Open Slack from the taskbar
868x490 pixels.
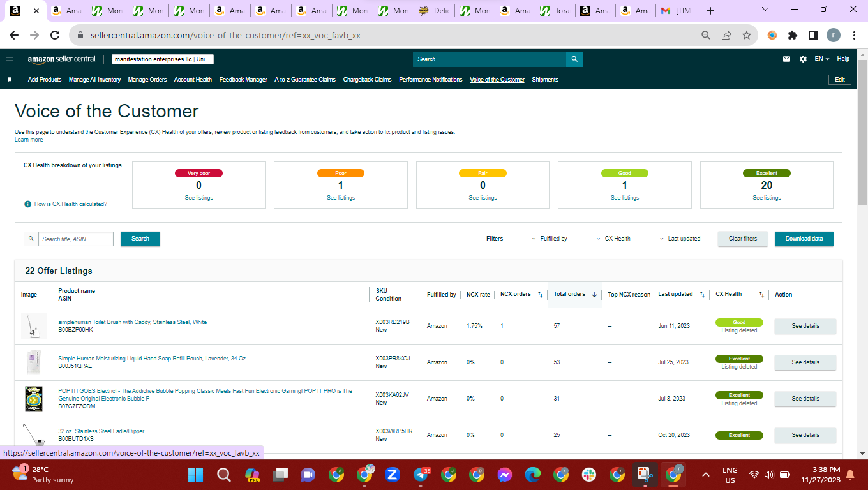click(589, 475)
